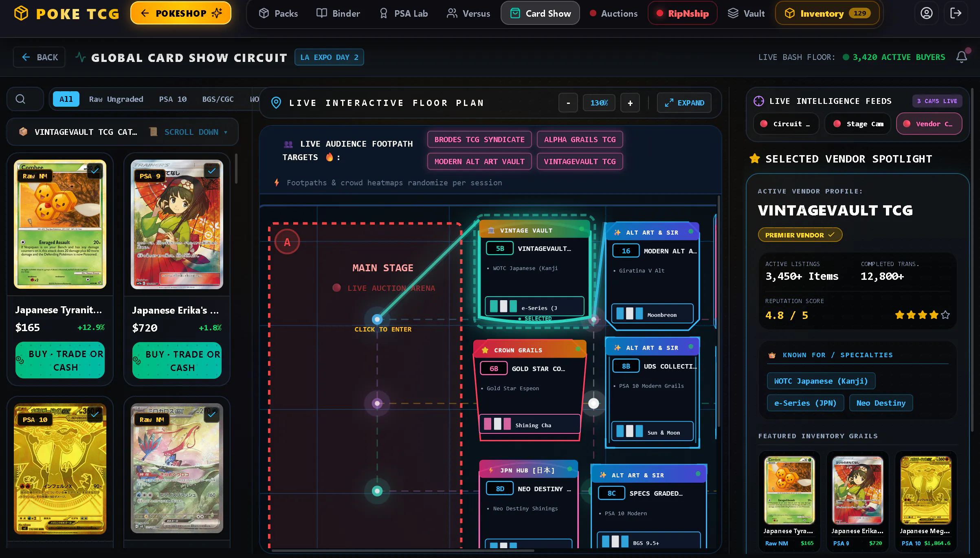Zoom out the floor plan with minus
This screenshot has width=980, height=558.
[568, 103]
